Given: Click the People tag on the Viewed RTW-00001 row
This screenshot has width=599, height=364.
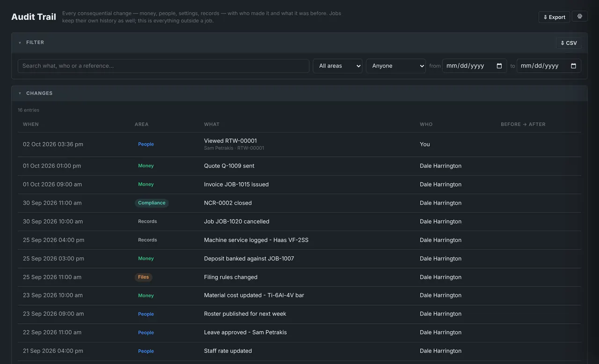Looking at the screenshot, I should coord(146,144).
